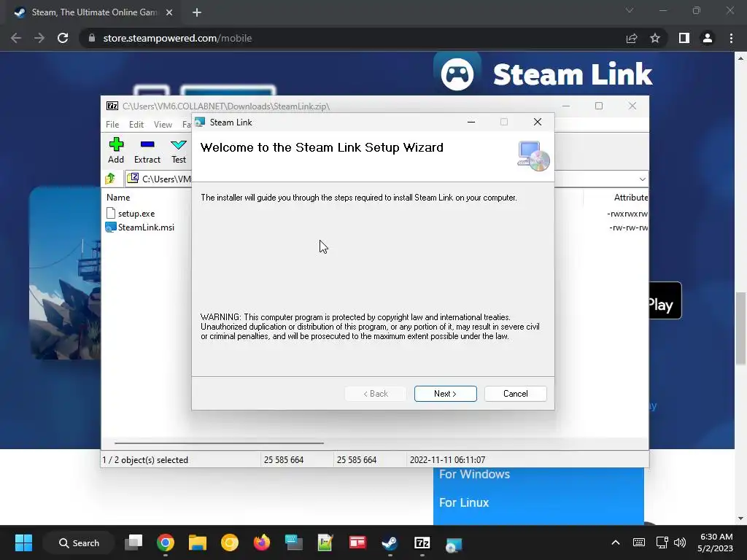Open Chrome tab search chevron
Screen dimensions: 747x560
pyautogui.click(x=630, y=10)
